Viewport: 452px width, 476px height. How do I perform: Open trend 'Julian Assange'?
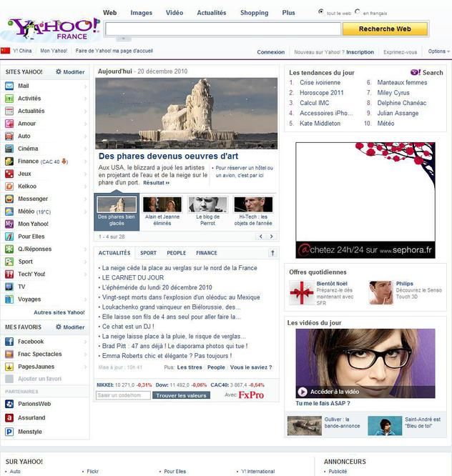click(398, 113)
